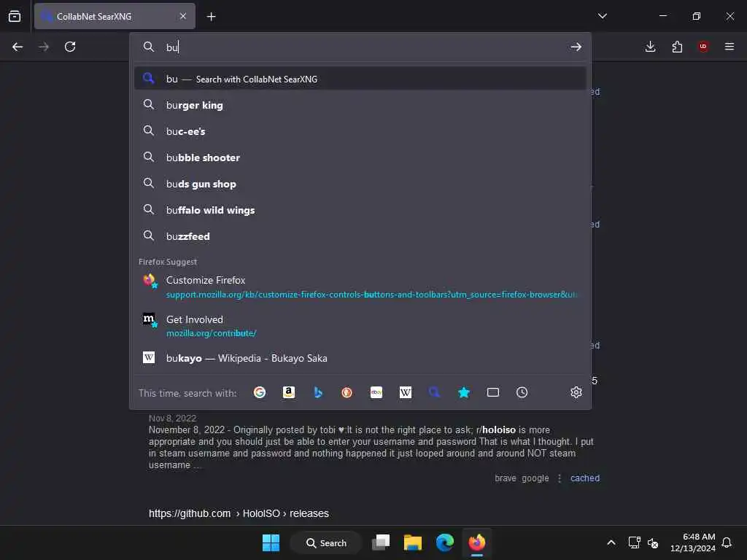Open the result options three-dot menu
This screenshot has width=747, height=560.
tap(560, 478)
